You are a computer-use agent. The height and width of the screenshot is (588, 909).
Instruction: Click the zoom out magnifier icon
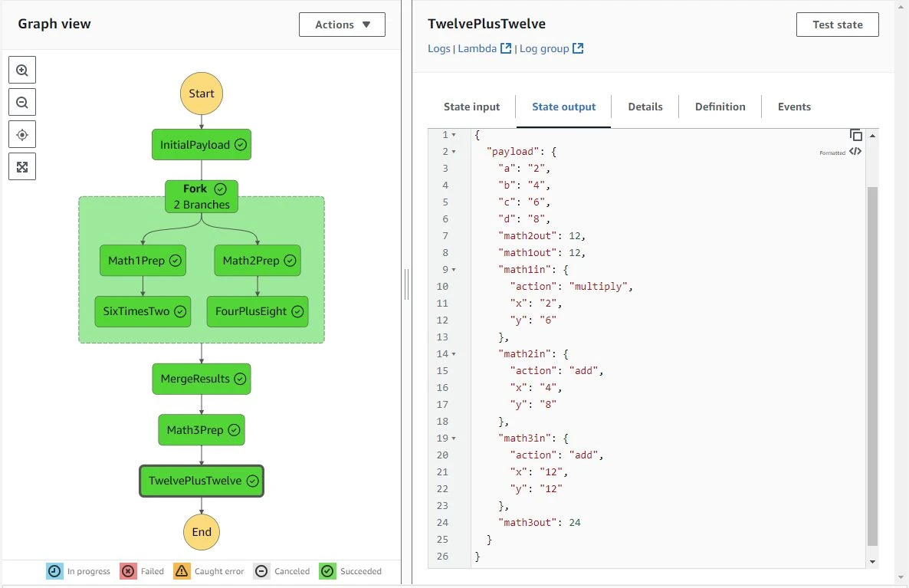point(22,102)
